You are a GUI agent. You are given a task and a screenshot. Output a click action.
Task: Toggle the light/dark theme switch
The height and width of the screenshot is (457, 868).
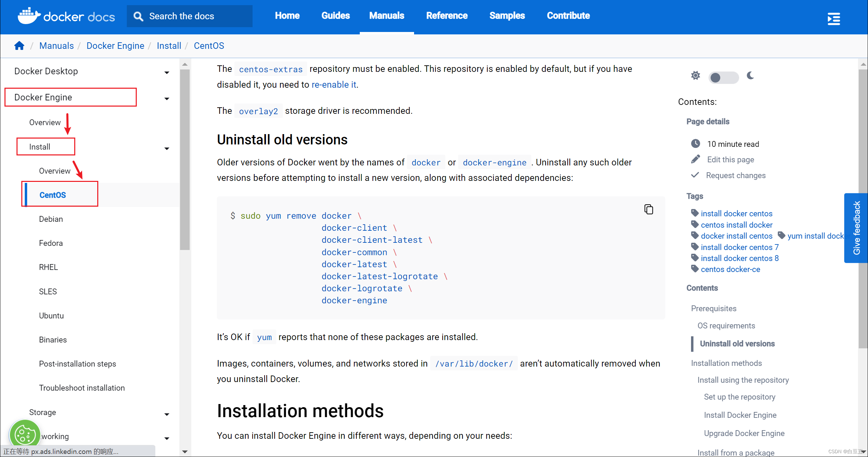pos(723,77)
